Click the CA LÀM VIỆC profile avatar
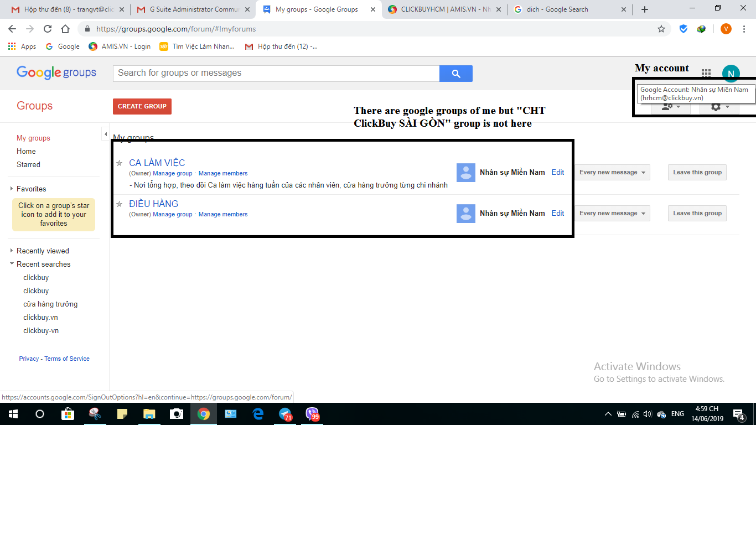The height and width of the screenshot is (550, 756). [466, 173]
